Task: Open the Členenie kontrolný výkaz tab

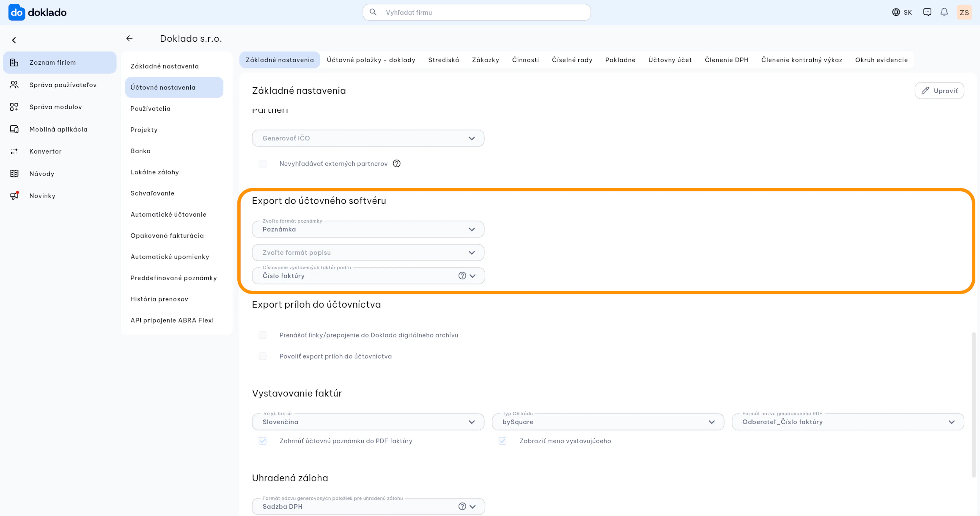Action: [802, 60]
